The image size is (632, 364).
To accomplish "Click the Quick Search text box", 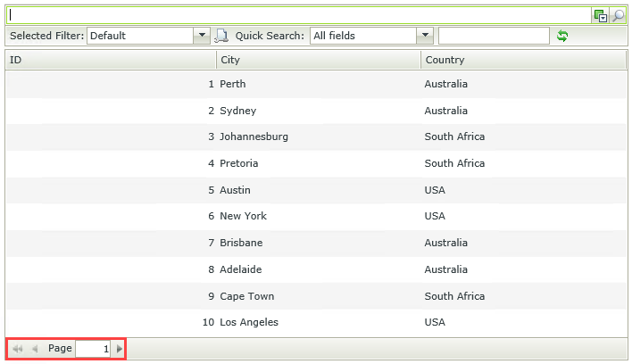I will coord(494,36).
